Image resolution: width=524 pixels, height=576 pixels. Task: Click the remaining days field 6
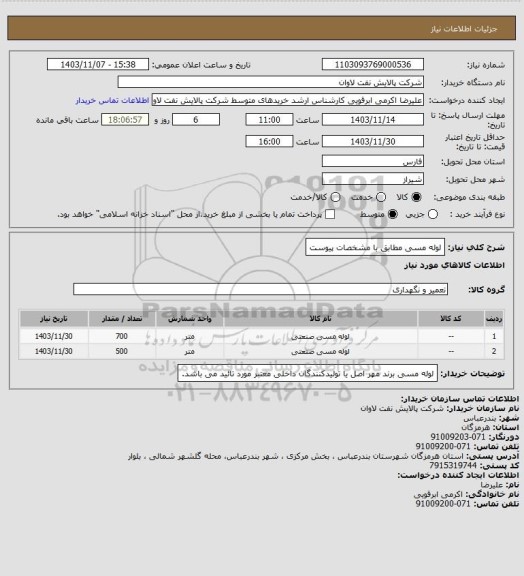click(196, 120)
